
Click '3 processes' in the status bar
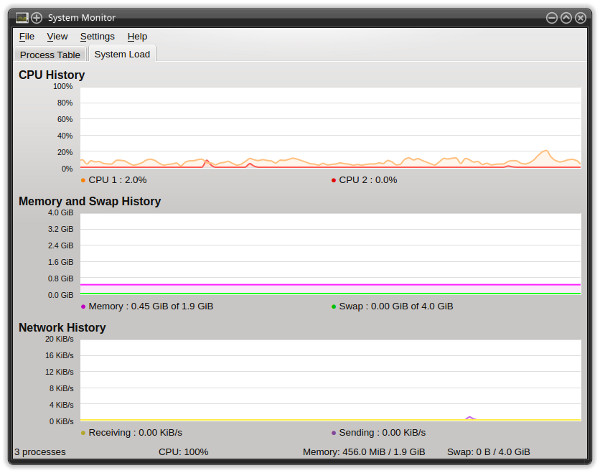click(40, 452)
